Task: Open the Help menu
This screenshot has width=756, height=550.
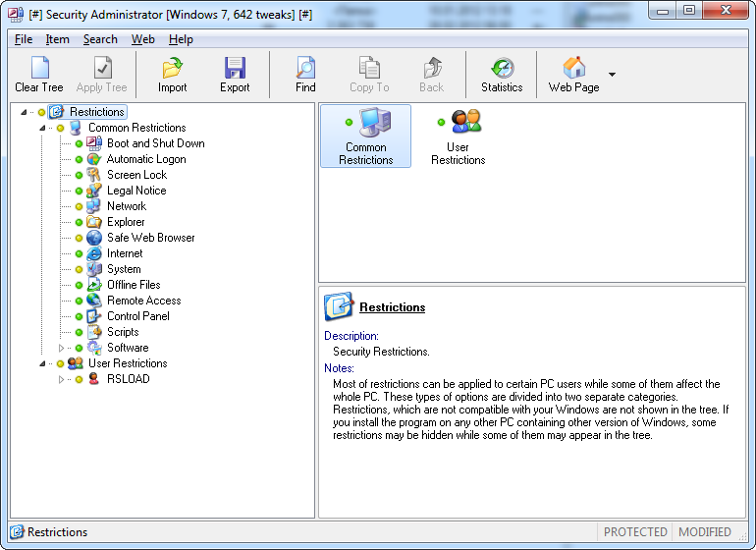Action: coord(181,39)
